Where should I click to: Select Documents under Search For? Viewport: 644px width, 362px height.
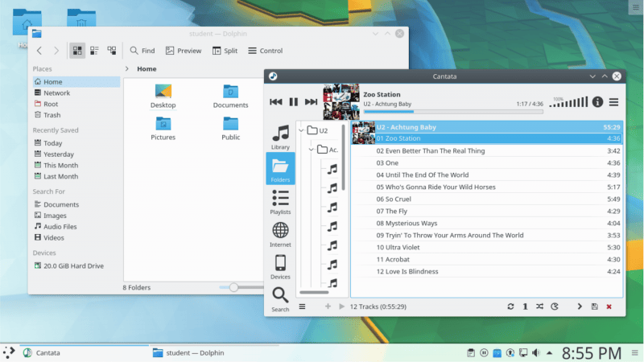61,204
